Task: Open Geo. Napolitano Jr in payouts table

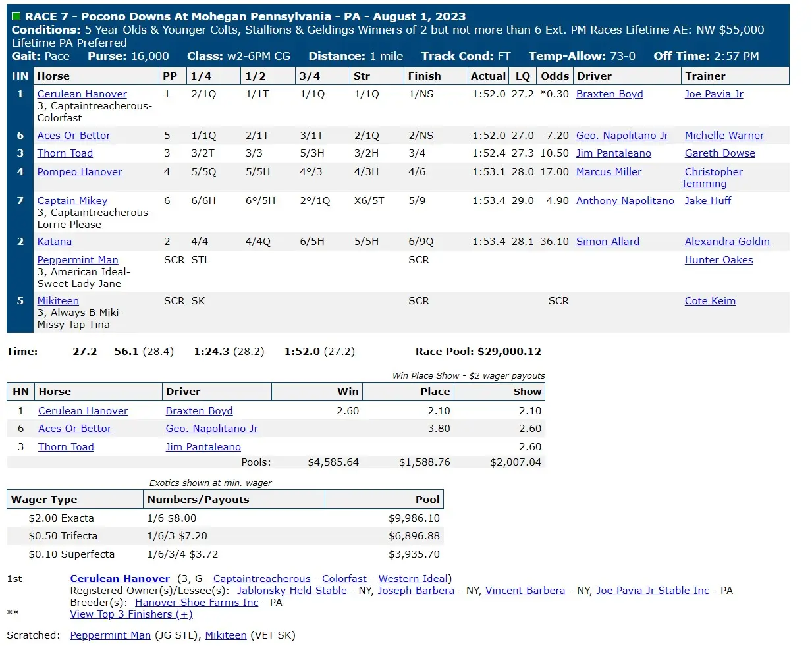Action: 212,429
